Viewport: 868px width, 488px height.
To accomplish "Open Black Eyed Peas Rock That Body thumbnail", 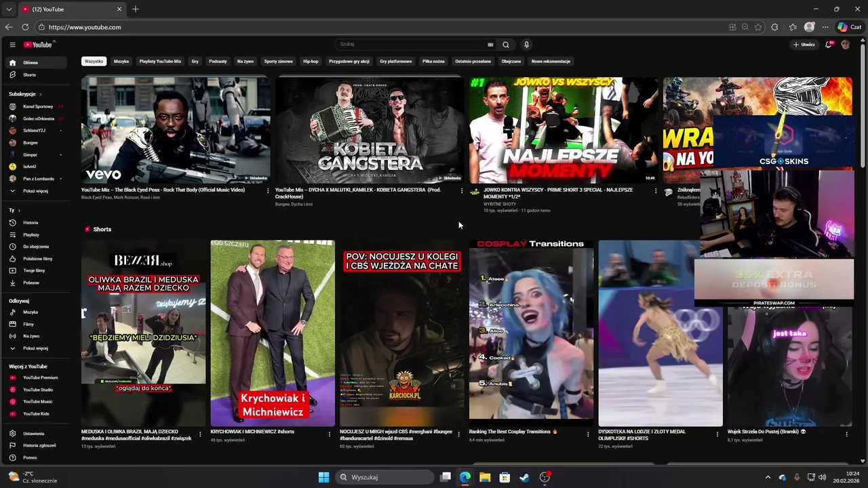I will pos(176,130).
